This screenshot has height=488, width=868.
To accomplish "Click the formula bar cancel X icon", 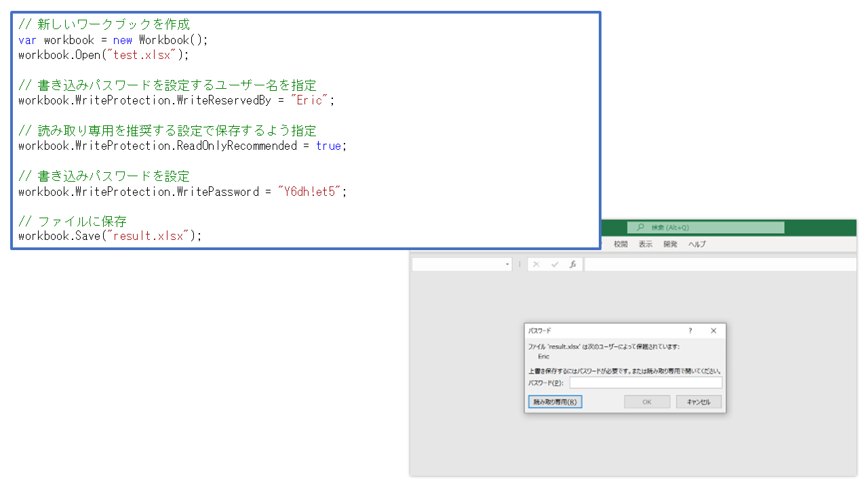I will pos(536,264).
